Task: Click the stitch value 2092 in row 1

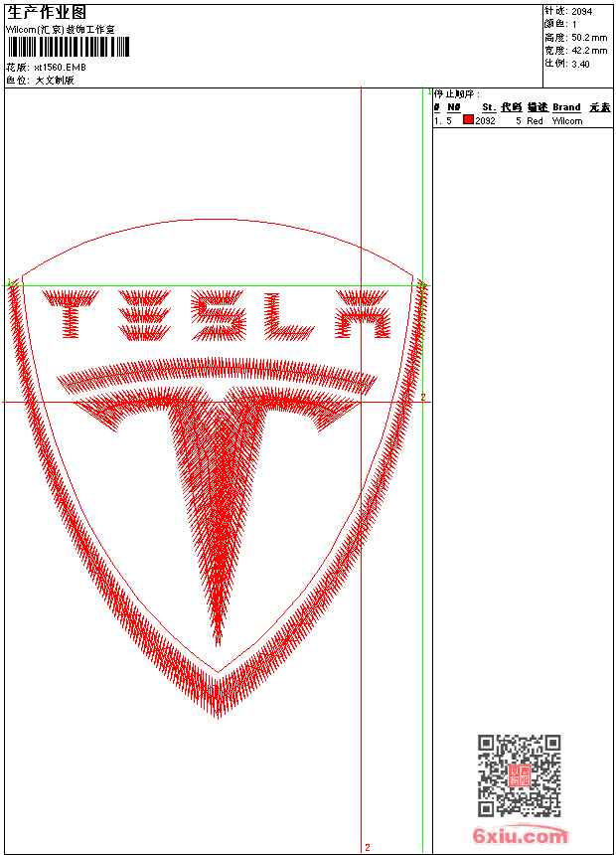Action: (485, 120)
